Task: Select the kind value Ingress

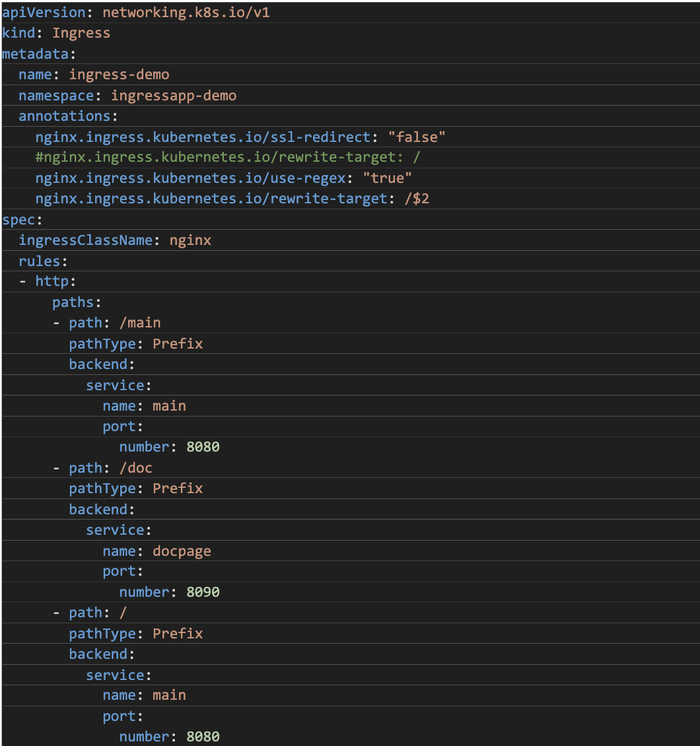Action: [81, 32]
